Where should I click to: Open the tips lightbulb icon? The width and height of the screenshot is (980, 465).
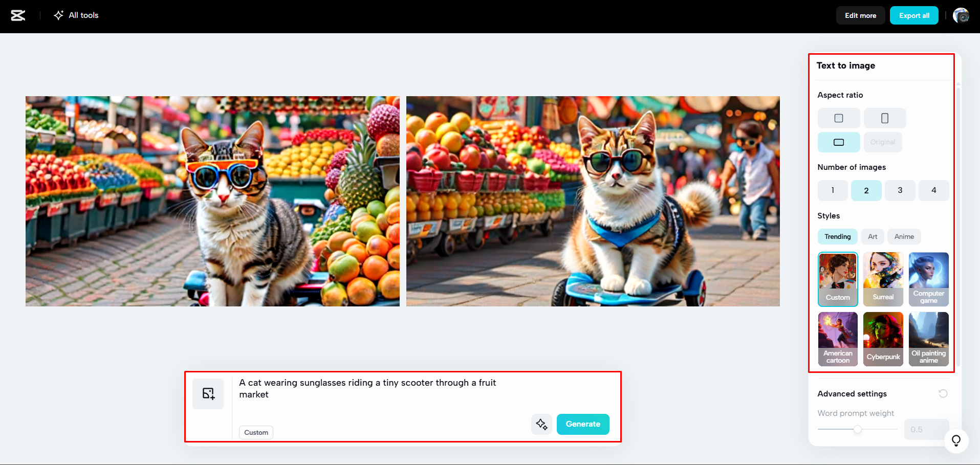(x=956, y=440)
